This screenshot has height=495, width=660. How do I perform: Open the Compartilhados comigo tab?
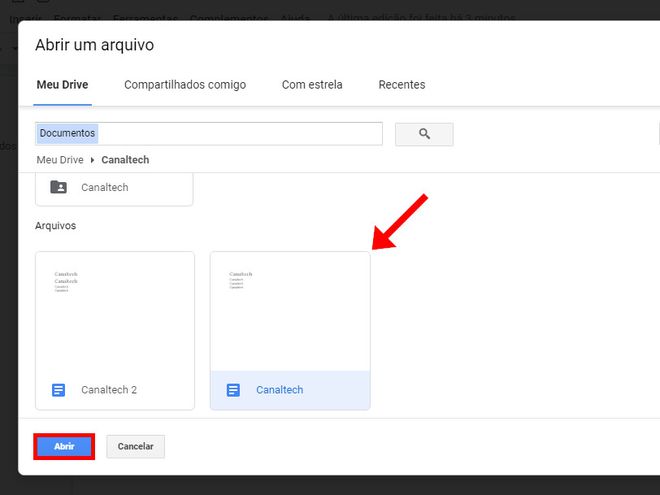coord(185,85)
